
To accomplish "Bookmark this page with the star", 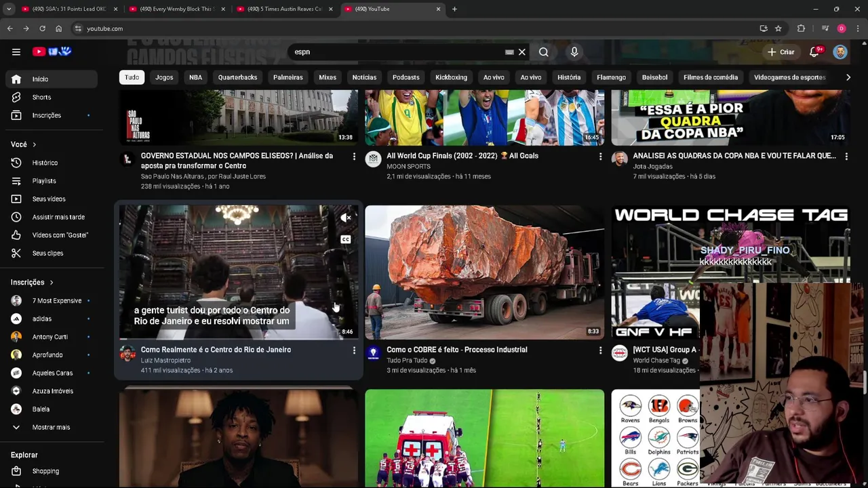I will click(x=778, y=28).
